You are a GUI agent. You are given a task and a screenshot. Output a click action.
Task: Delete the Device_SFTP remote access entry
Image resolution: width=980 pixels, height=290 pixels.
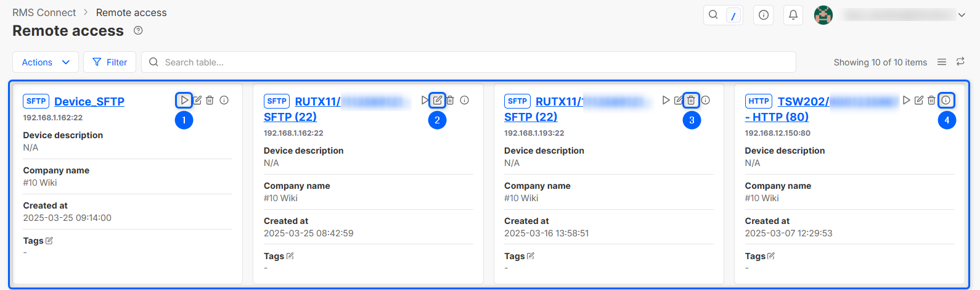click(x=210, y=100)
